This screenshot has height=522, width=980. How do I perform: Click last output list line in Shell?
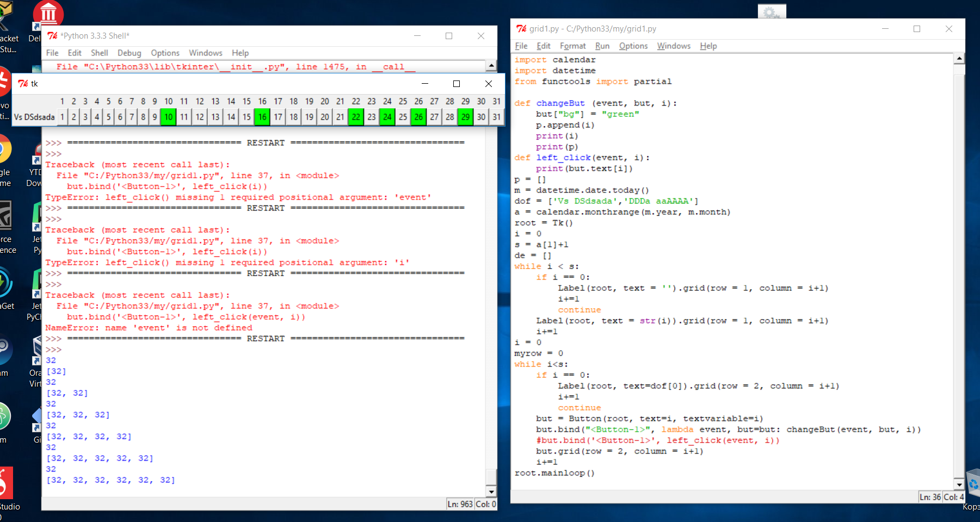[x=110, y=480]
